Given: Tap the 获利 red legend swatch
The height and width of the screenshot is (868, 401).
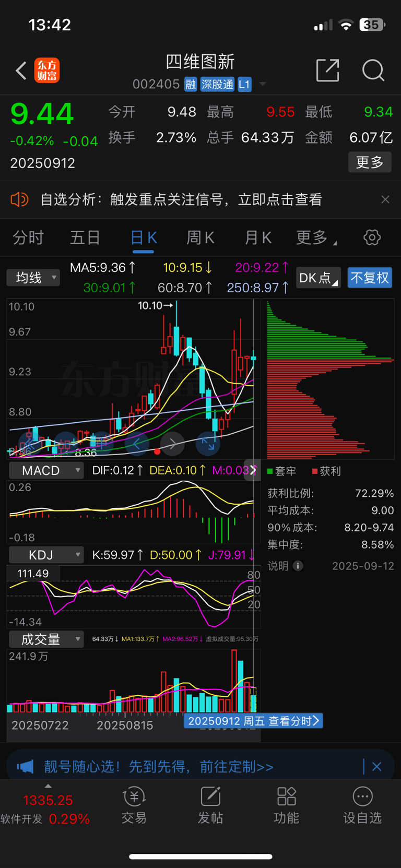Looking at the screenshot, I should [x=315, y=471].
